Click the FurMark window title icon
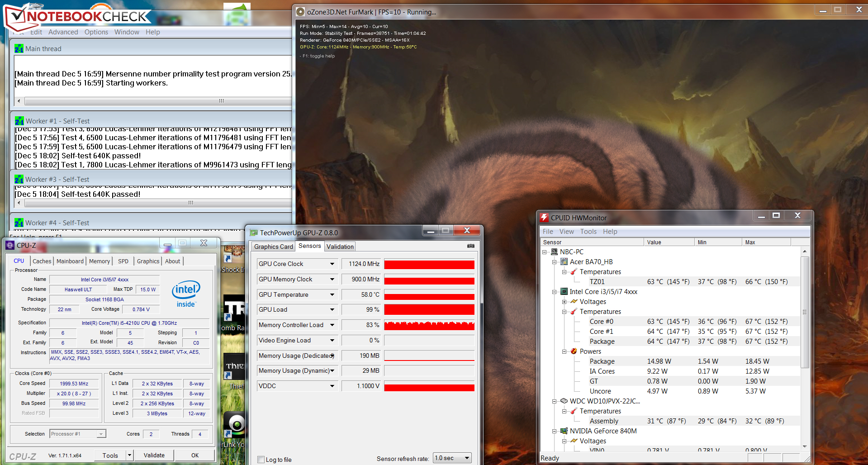Screen dimensions: 868x465 [300, 12]
